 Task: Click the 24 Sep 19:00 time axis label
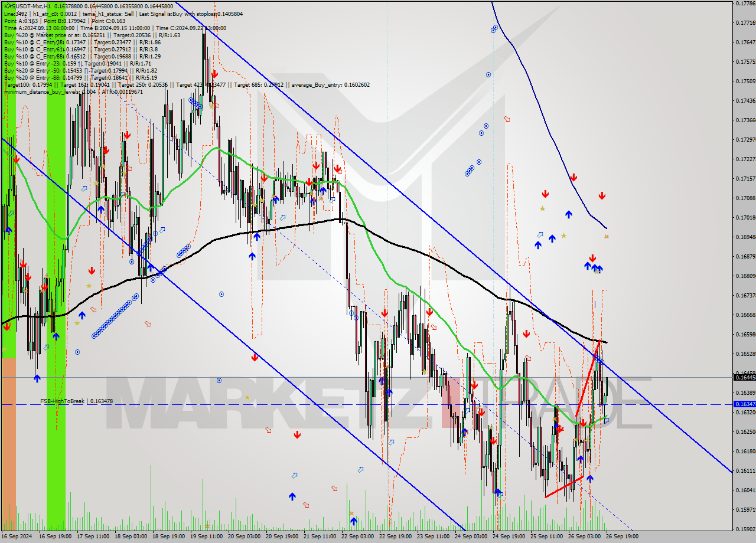click(509, 537)
